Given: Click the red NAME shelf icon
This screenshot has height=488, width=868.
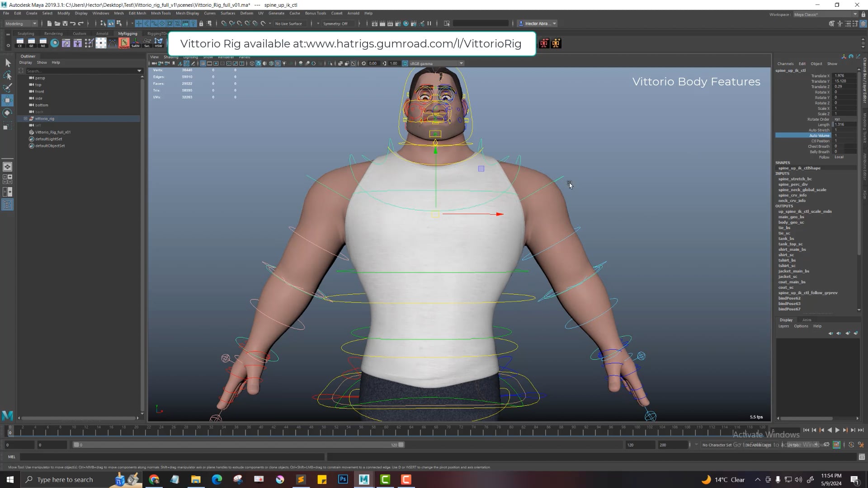Looking at the screenshot, I should (x=124, y=43).
